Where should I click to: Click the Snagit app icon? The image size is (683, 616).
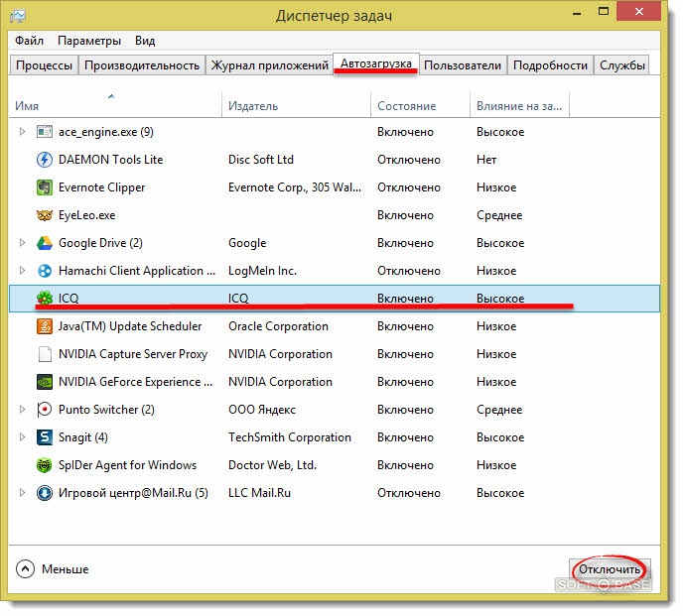tap(44, 437)
